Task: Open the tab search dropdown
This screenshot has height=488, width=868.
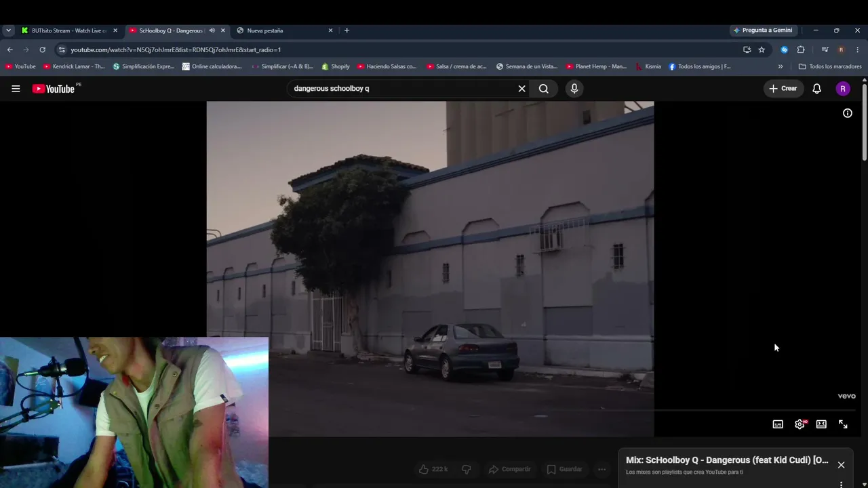Action: [x=8, y=30]
